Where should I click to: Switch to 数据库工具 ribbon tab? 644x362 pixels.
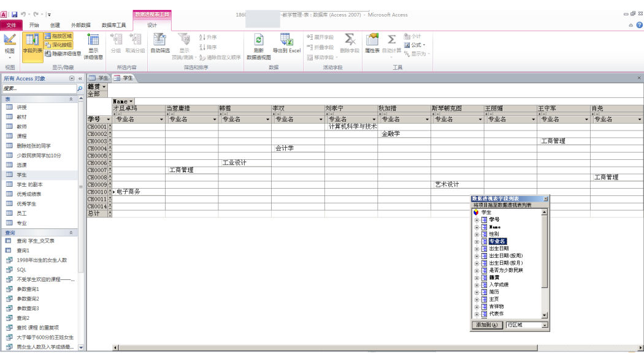113,25
